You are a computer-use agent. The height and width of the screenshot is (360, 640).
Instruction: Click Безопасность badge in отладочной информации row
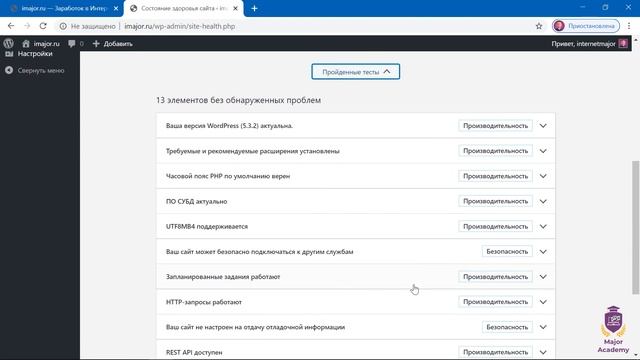pyautogui.click(x=507, y=327)
